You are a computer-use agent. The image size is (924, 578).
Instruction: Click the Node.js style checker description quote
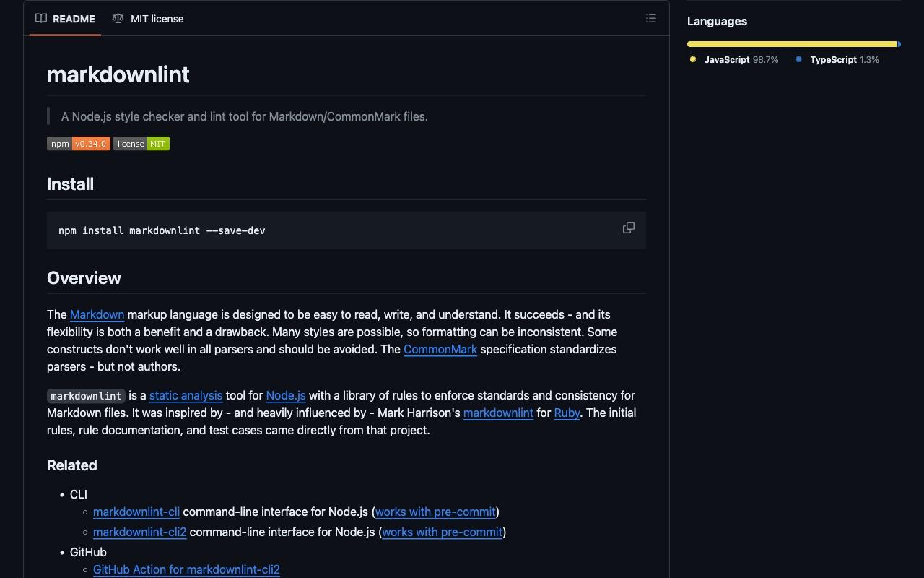coord(245,116)
